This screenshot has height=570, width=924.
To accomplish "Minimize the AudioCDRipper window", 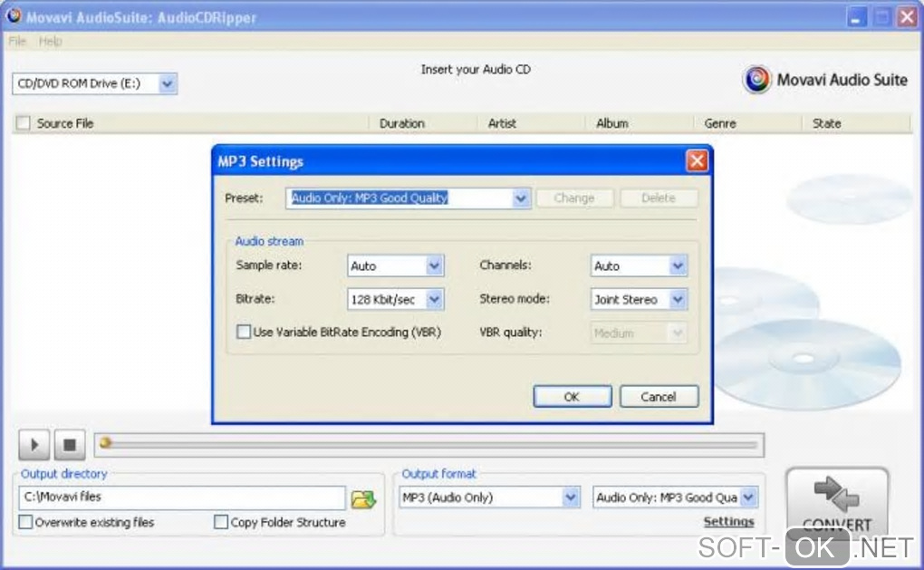I will click(857, 16).
